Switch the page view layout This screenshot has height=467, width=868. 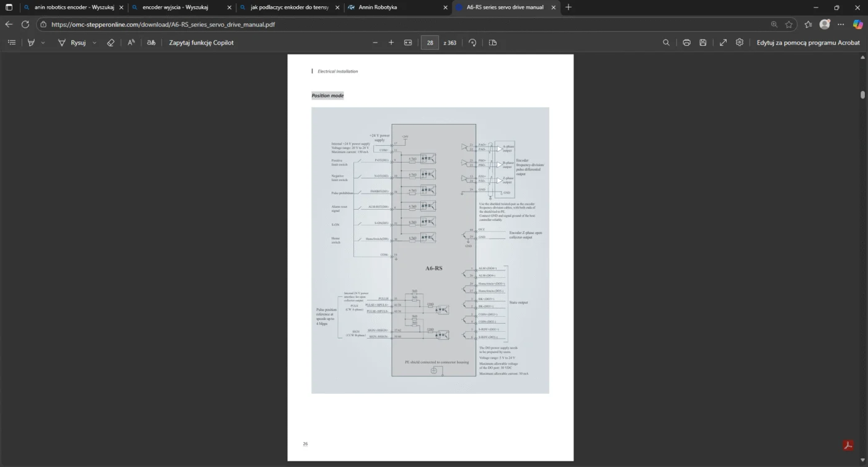tap(493, 43)
